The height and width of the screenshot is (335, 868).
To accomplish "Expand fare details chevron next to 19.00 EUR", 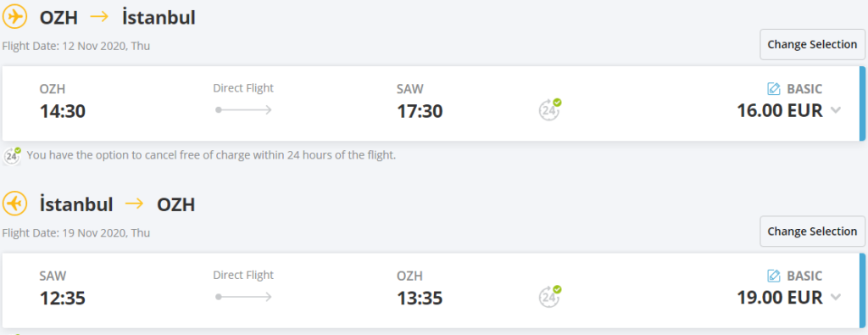I will (836, 298).
